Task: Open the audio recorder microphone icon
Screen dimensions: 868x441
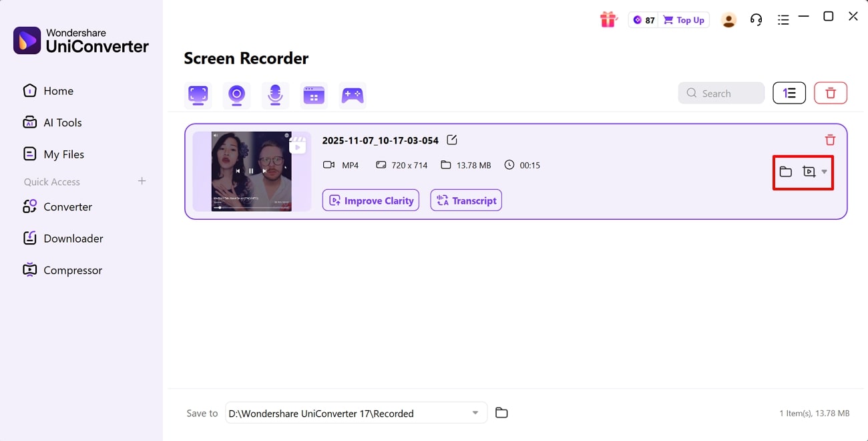Action: point(275,94)
